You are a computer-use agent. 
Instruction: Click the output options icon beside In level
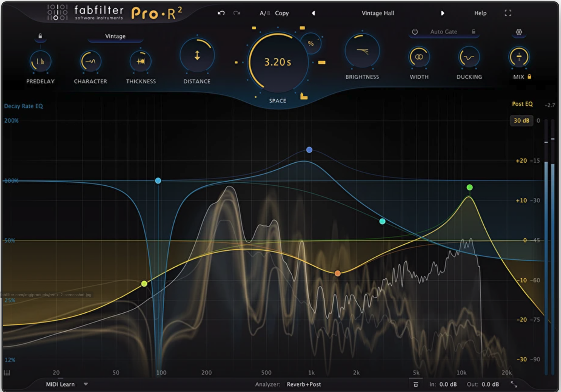pos(416,384)
